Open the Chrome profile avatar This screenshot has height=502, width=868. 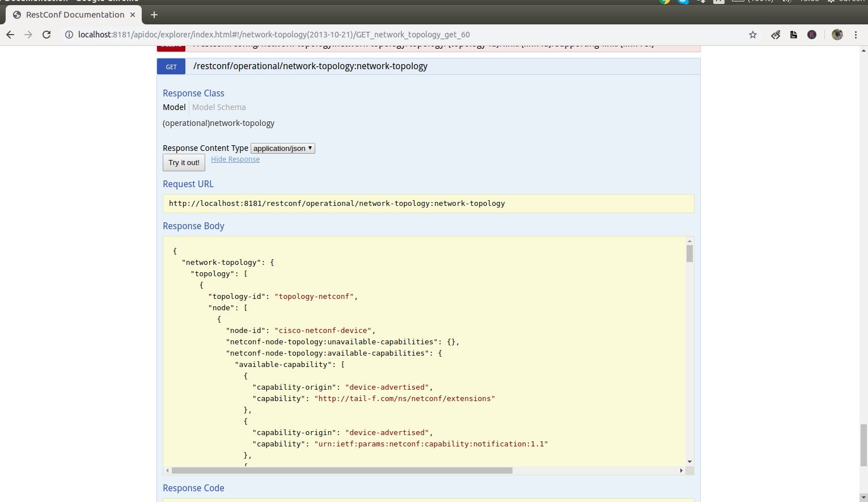pyautogui.click(x=837, y=35)
